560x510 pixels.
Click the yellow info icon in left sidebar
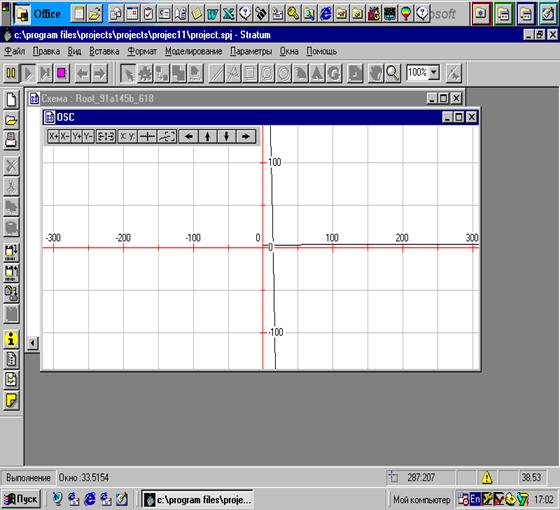(11, 339)
